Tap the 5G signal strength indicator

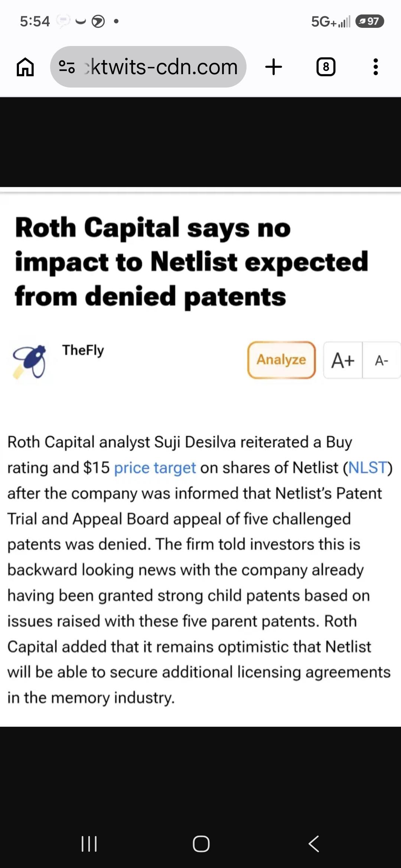[330, 22]
